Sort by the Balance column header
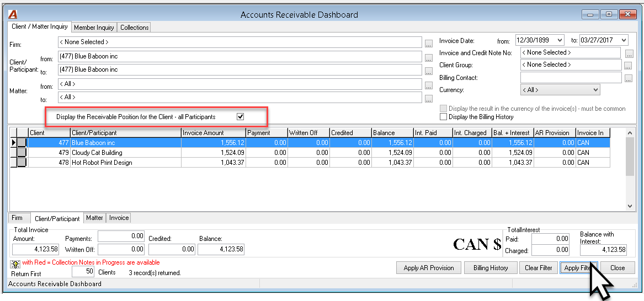Screen dimensions: 644x301 point(392,133)
